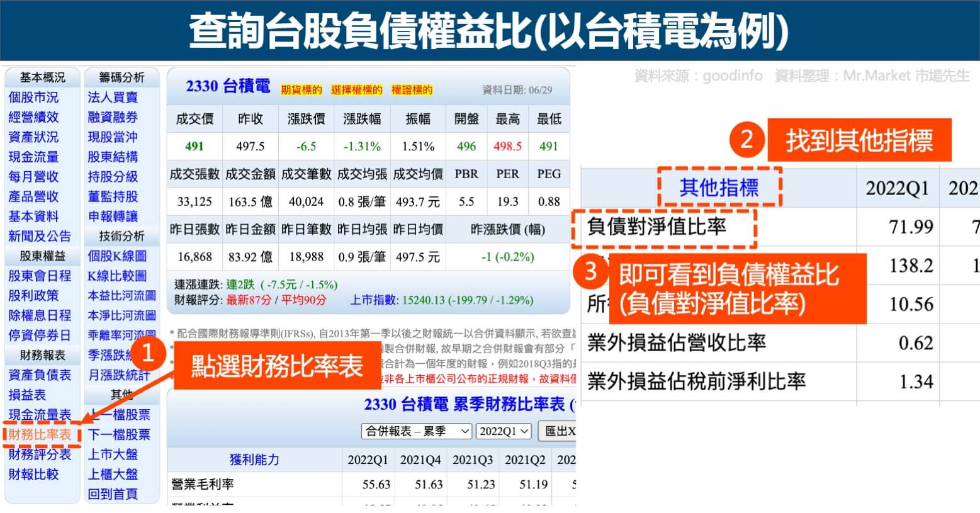Screen dimensions: 980x513
Task: Open 資產負債表 link
Action: (x=40, y=375)
